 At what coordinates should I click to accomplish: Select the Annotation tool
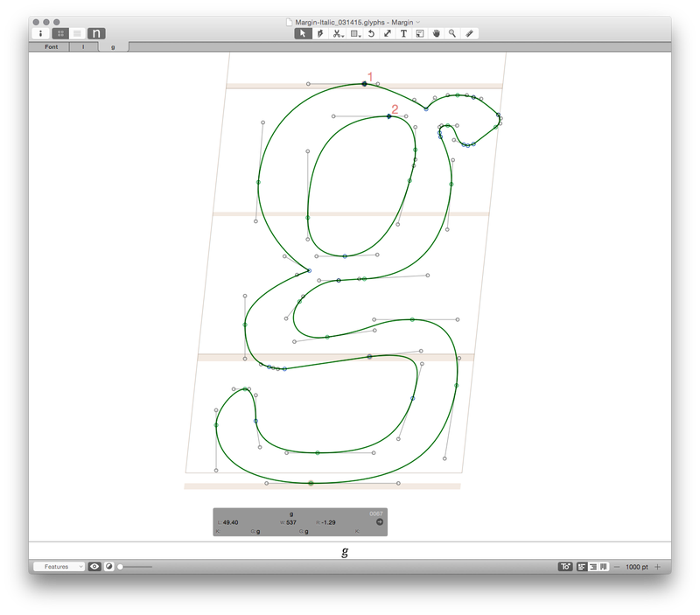(x=420, y=33)
